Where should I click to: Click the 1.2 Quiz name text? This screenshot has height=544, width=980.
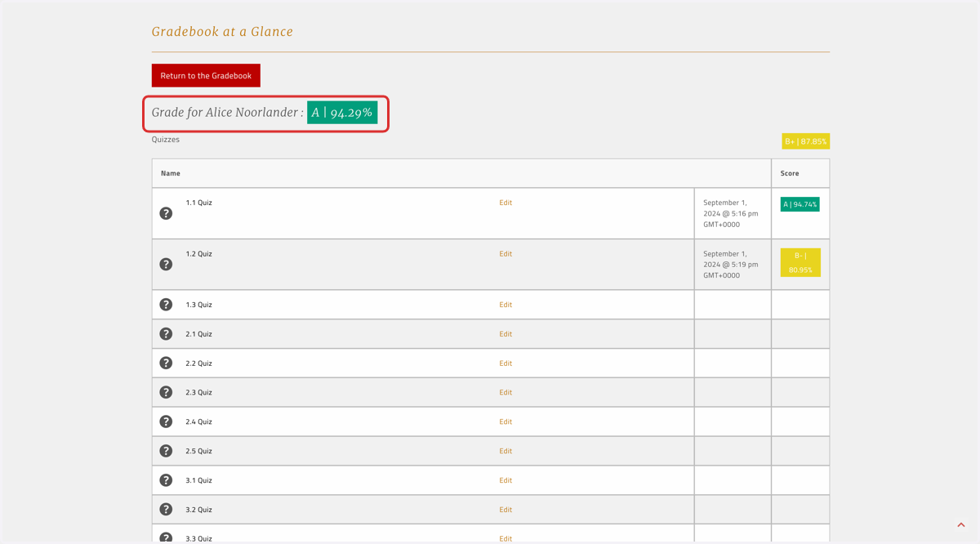198,254
